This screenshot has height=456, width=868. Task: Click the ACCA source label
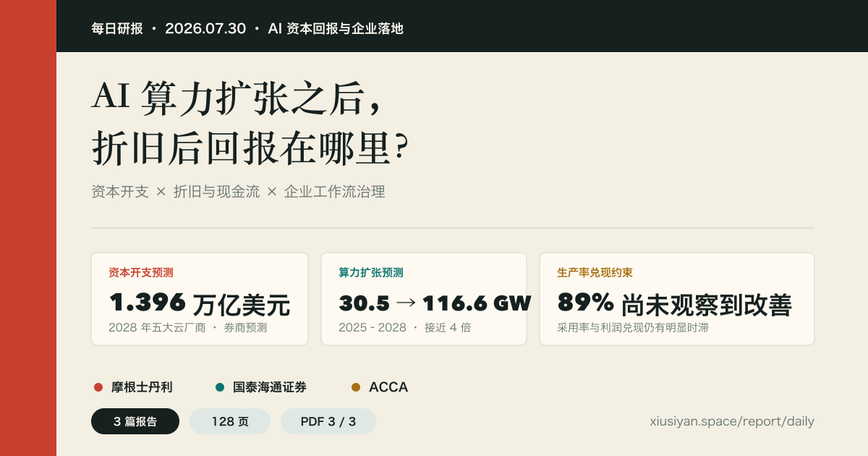388,387
